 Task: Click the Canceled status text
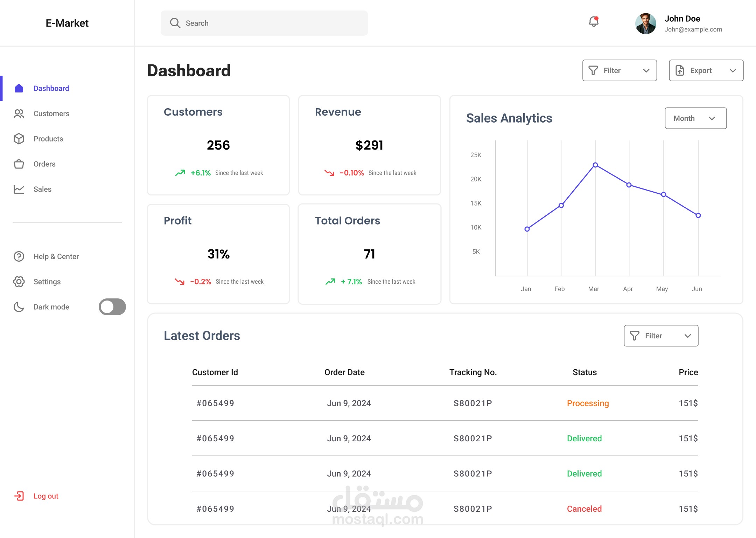pyautogui.click(x=584, y=509)
